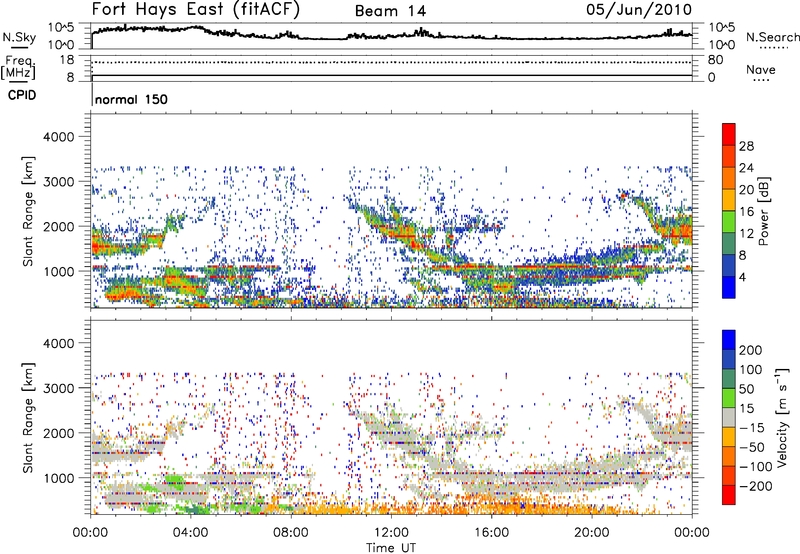Viewport: 800px width, 554px height.
Task: Click the 'Power [dB]' colorbar title
Action: [x=764, y=211]
